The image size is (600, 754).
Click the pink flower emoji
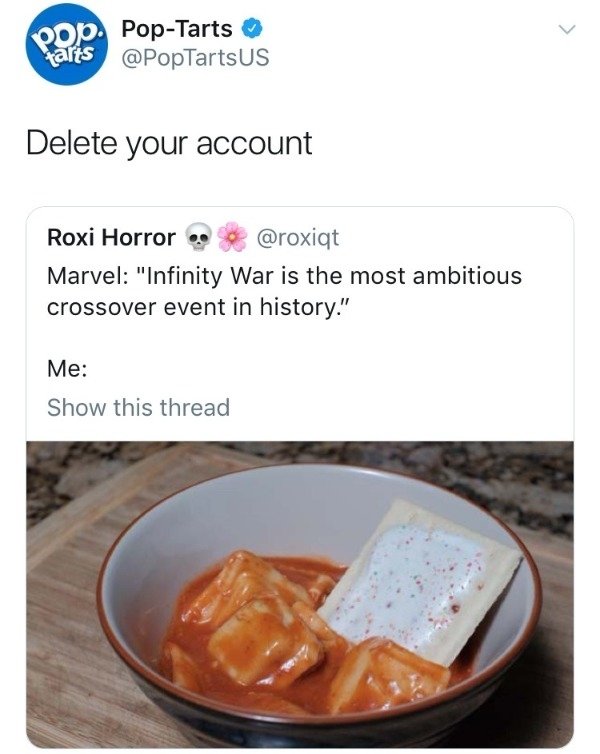tap(232, 237)
